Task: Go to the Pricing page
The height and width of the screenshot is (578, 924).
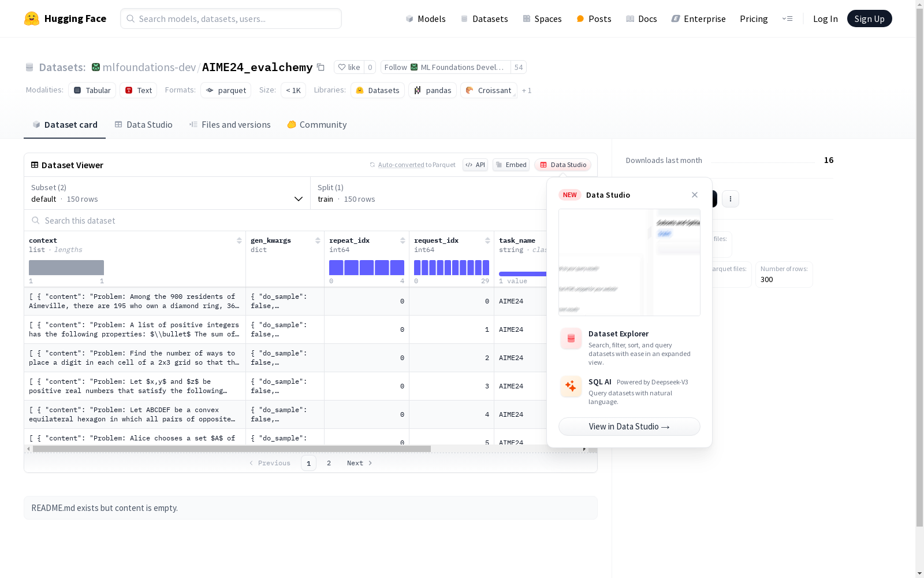Action: 754,18
